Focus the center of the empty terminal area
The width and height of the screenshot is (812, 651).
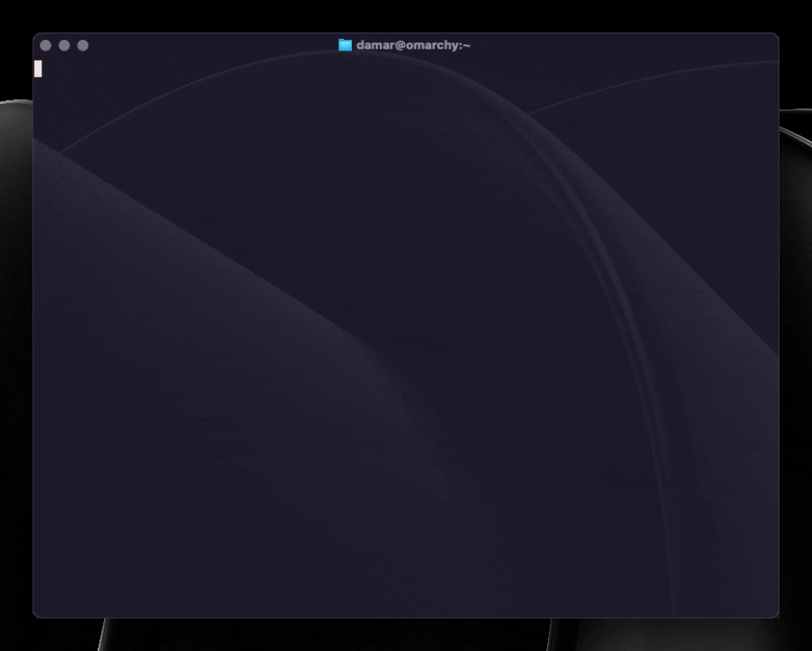[x=406, y=335]
